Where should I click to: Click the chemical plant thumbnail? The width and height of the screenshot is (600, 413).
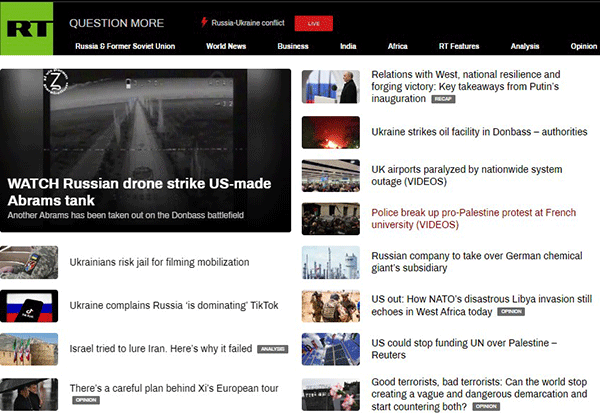point(331,262)
